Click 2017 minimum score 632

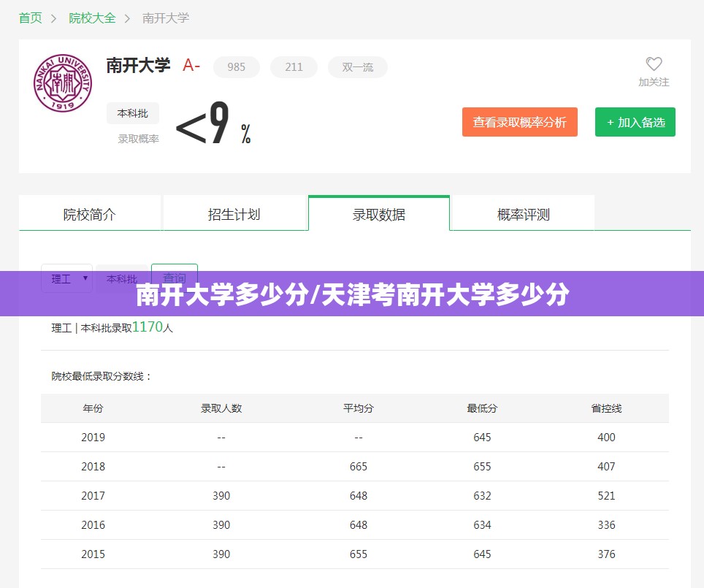[x=482, y=495]
